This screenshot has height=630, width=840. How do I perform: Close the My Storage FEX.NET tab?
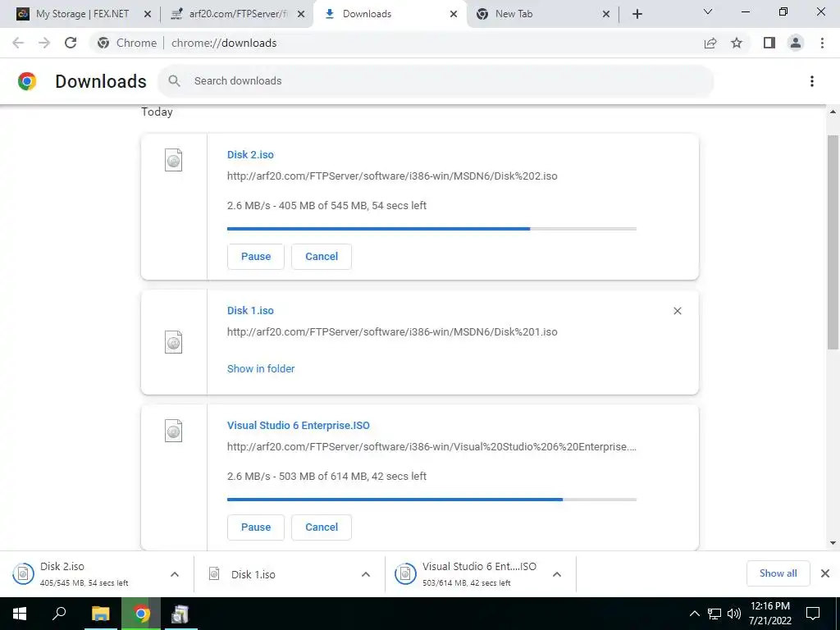coord(148,14)
